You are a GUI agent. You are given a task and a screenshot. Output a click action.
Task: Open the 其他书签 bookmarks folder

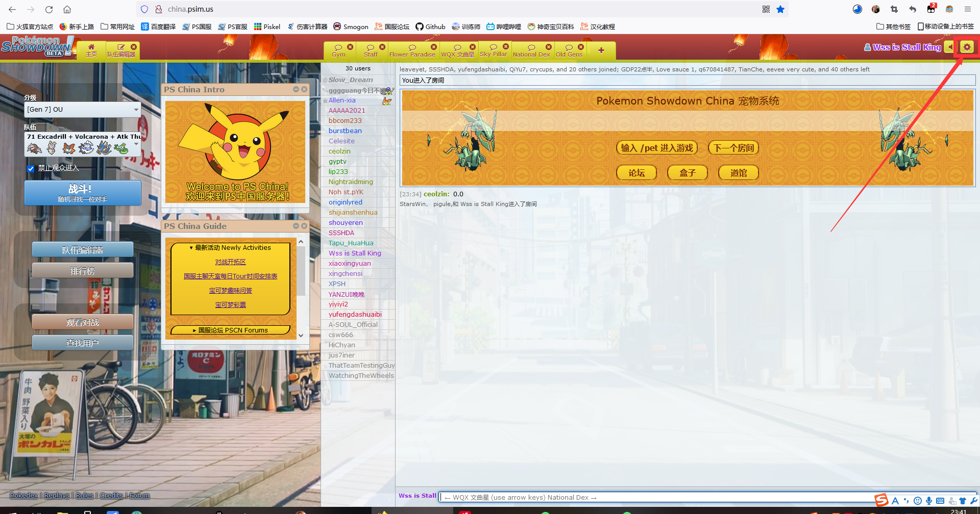click(x=893, y=27)
